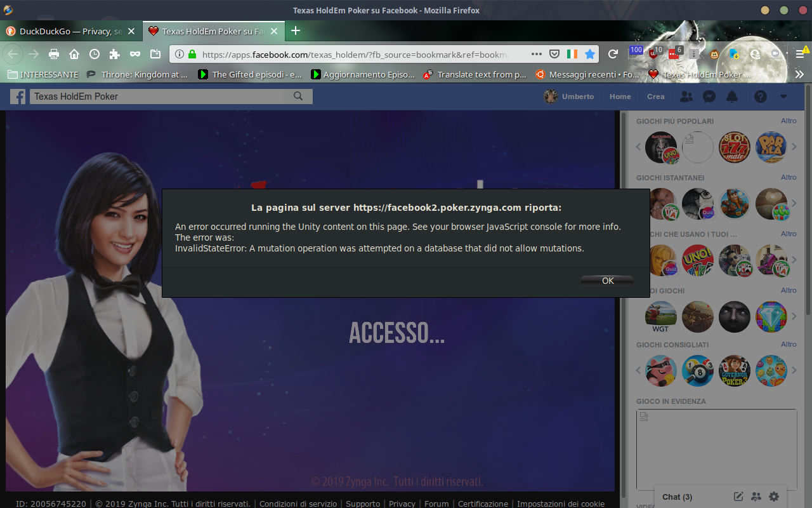812x508 pixels.
Task: Click the red extension icon with badge 6
Action: click(674, 53)
